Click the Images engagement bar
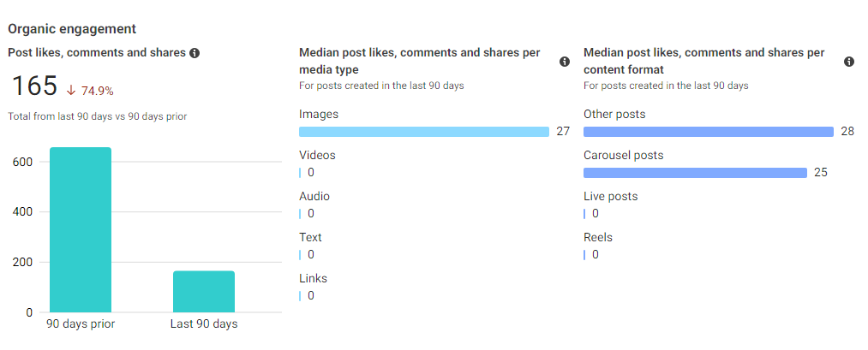Image resolution: width=868 pixels, height=350 pixels. click(423, 132)
